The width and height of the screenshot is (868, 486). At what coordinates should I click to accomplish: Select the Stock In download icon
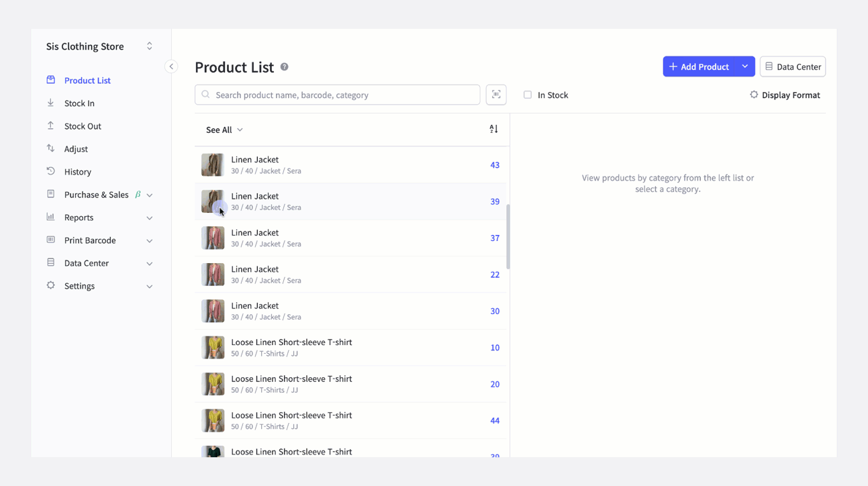tap(50, 103)
